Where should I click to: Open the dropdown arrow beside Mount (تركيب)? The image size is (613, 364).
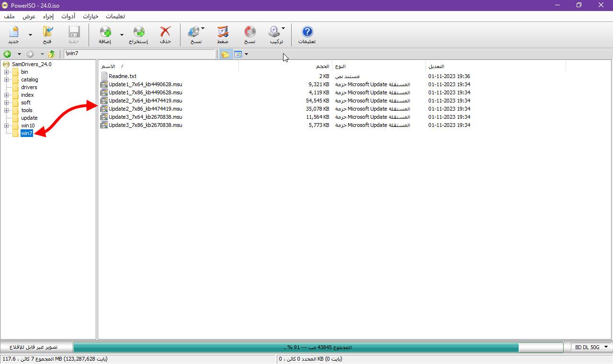tap(283, 29)
